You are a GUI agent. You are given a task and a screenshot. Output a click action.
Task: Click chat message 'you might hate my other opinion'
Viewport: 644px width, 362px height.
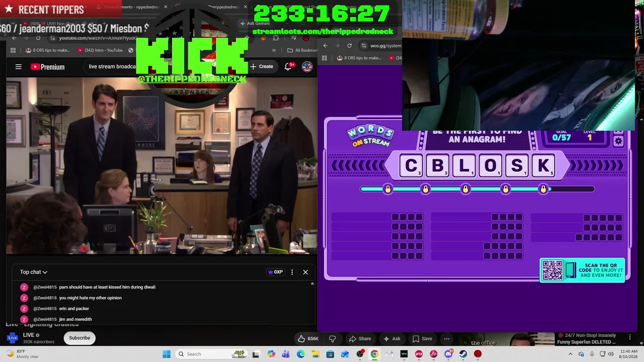(90, 298)
